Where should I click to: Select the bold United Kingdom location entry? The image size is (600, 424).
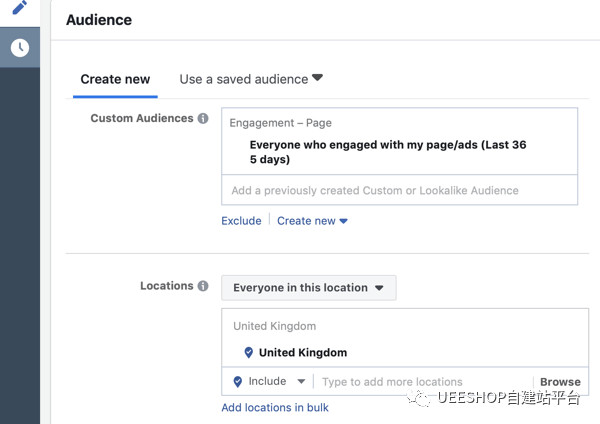point(302,352)
